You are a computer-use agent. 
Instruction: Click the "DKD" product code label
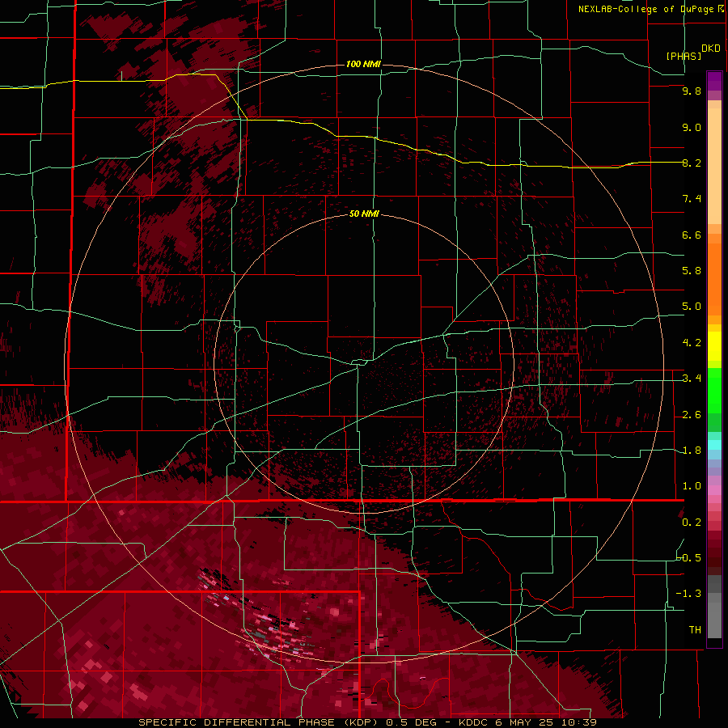tap(711, 49)
